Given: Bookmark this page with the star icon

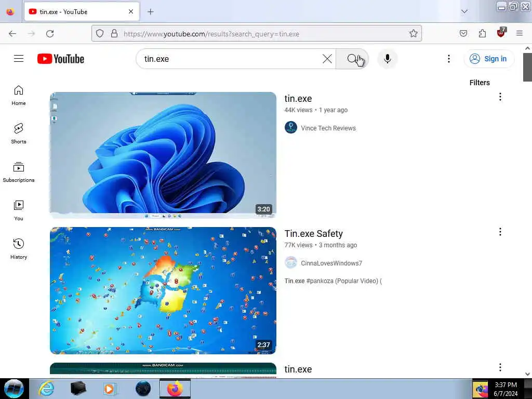Looking at the screenshot, I should (x=413, y=33).
